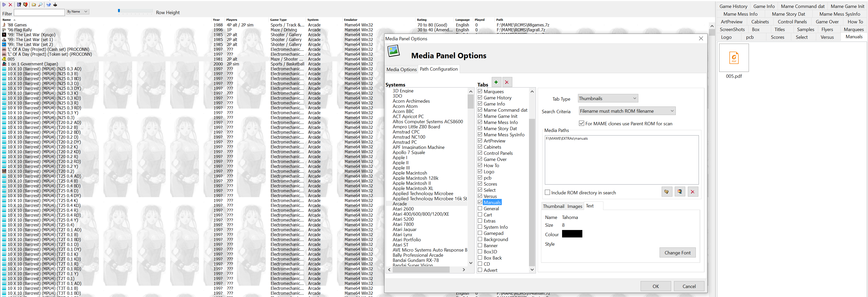This screenshot has width=868, height=297.
Task: Enable the Box3D tab checkbox
Action: (480, 251)
